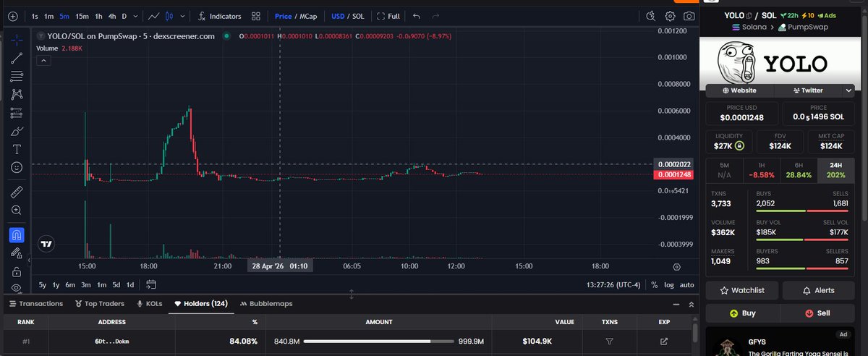
Task: Open the YOLO Twitter link
Action: pyautogui.click(x=807, y=90)
